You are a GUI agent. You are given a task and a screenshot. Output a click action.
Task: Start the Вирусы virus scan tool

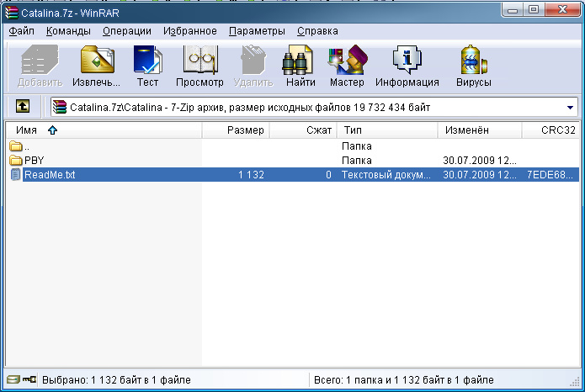tap(473, 66)
